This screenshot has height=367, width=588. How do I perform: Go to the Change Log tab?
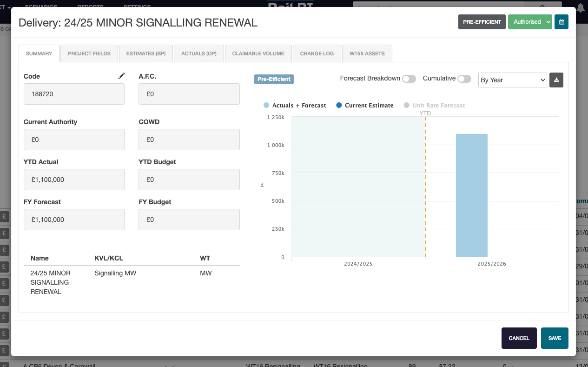317,53
